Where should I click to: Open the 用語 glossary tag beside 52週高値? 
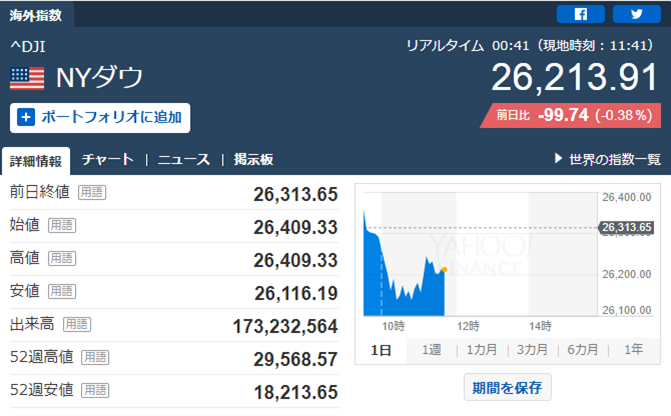pos(95,357)
